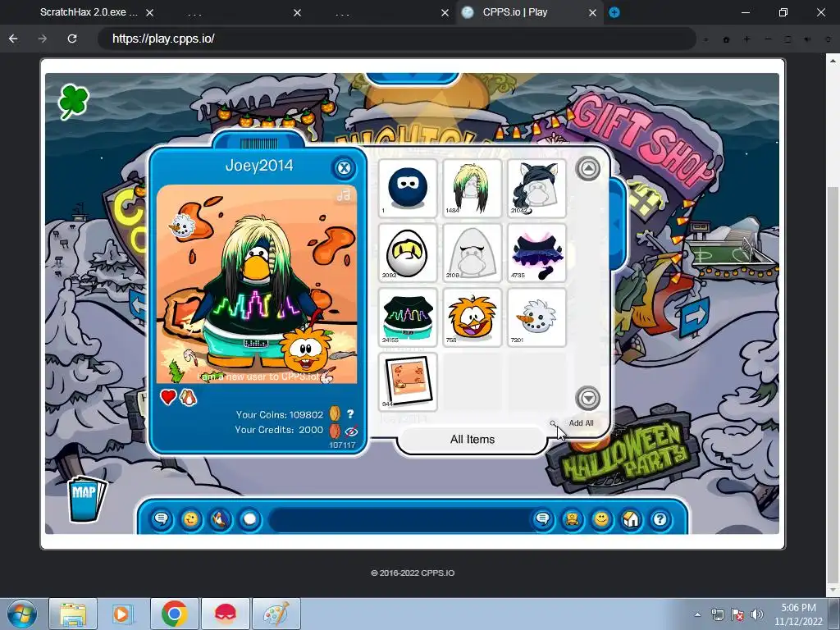Open the help question mark on toolbar
The width and height of the screenshot is (840, 630).
point(660,519)
